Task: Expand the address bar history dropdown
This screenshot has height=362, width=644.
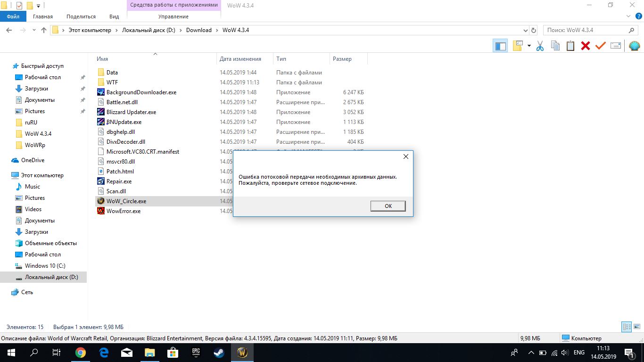Action: (x=527, y=30)
